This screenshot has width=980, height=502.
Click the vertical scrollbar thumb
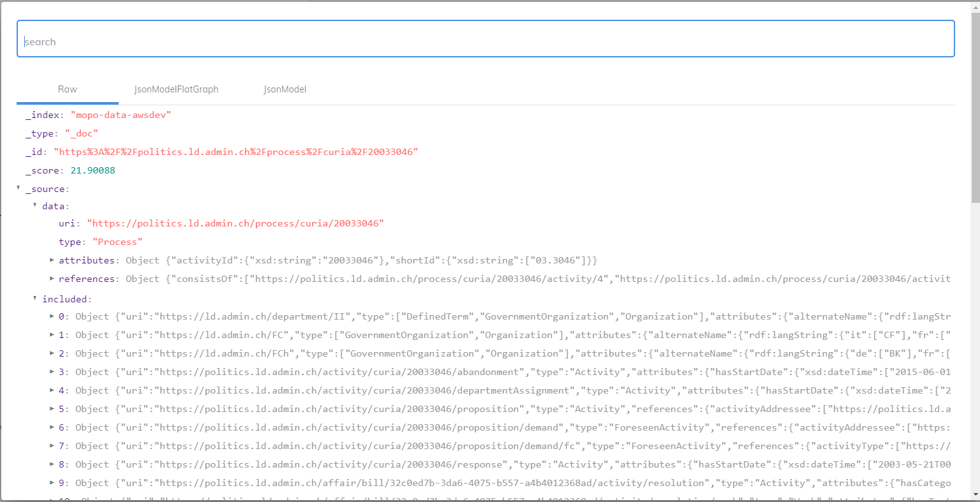(975, 107)
